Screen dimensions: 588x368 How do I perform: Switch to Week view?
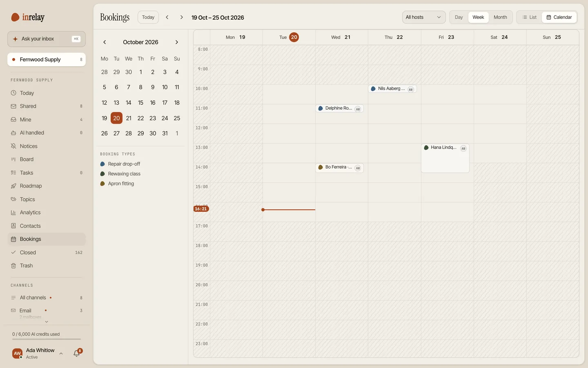coord(478,17)
